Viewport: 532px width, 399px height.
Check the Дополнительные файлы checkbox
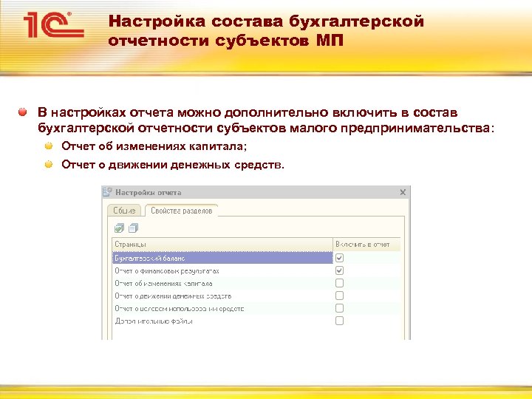tap(339, 321)
